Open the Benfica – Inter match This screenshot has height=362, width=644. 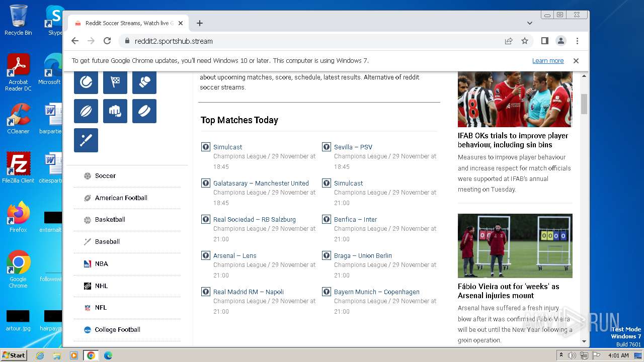(356, 220)
